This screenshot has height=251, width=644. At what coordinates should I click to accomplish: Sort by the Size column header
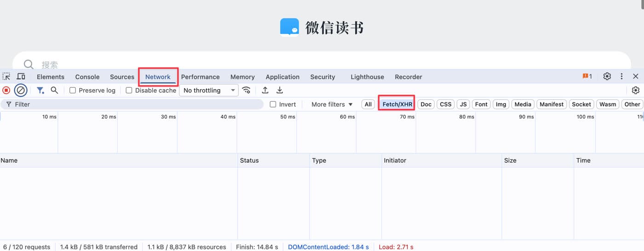538,160
